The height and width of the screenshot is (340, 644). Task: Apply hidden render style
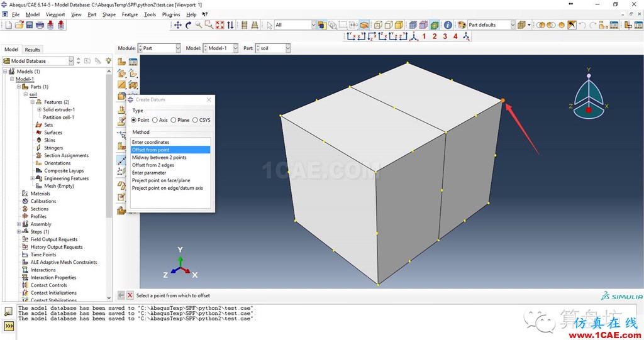[x=389, y=26]
